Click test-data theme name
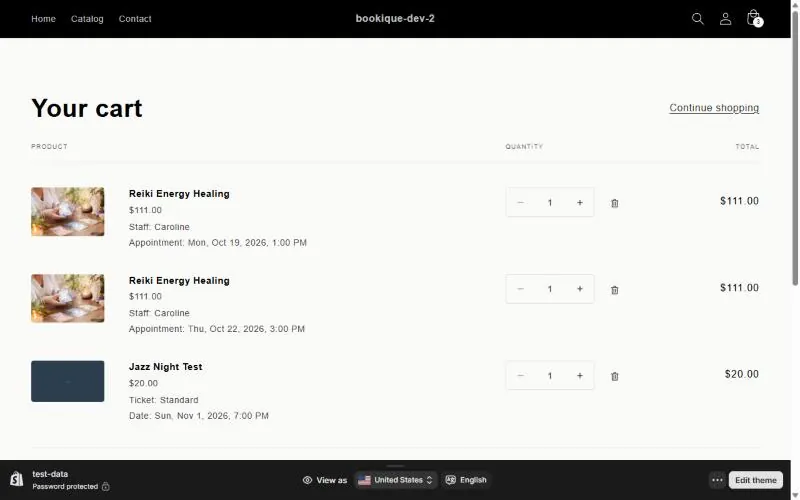The width and height of the screenshot is (800, 500). 50,474
